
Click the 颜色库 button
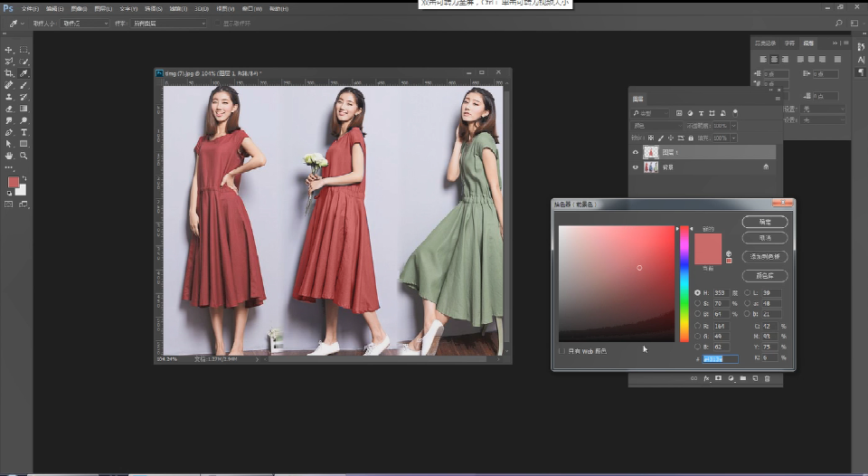[x=764, y=275]
